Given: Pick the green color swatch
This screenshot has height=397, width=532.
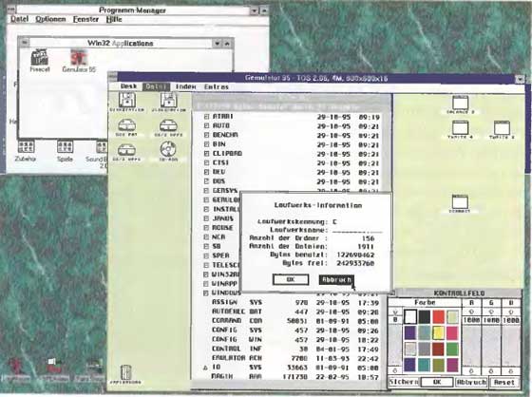Looking at the screenshot, I should [452, 349].
